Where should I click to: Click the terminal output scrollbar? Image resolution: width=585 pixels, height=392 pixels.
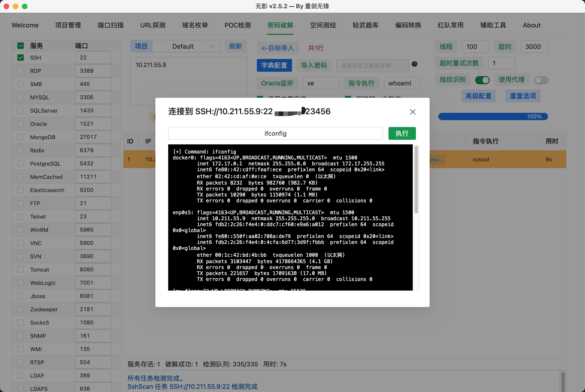[416, 180]
